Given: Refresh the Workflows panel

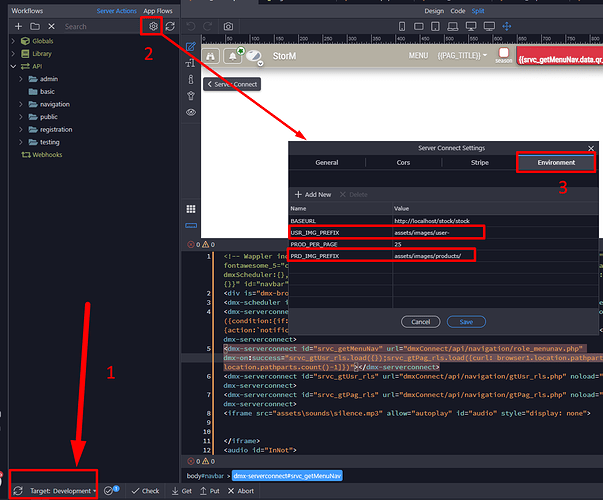Looking at the screenshot, I should point(170,26).
